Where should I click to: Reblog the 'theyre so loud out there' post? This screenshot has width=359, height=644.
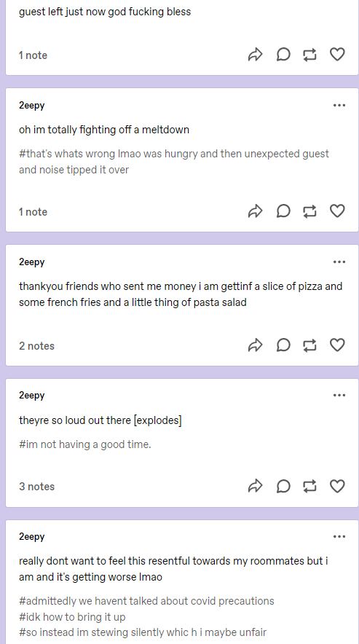pyautogui.click(x=309, y=486)
